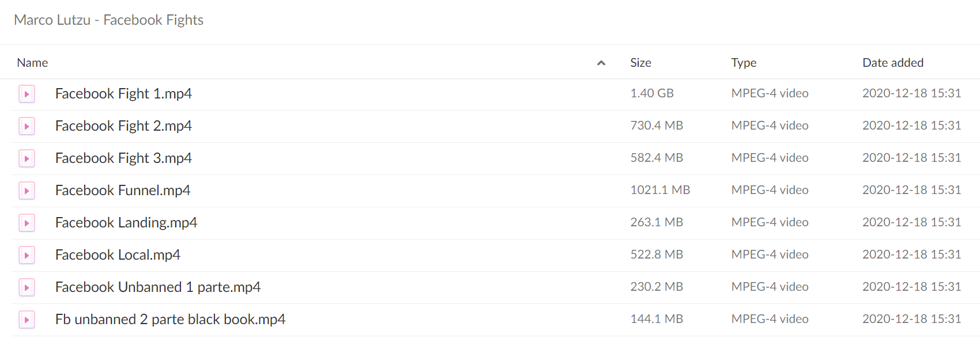Click the video icon next to Facebook Landing.mp4
The height and width of the screenshot is (361, 980).
point(27,223)
